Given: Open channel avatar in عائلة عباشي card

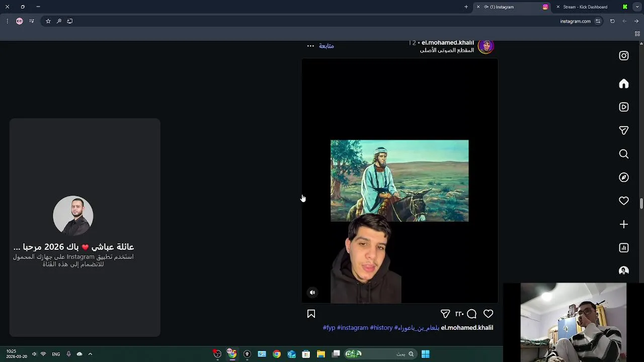Looking at the screenshot, I should 73,216.
